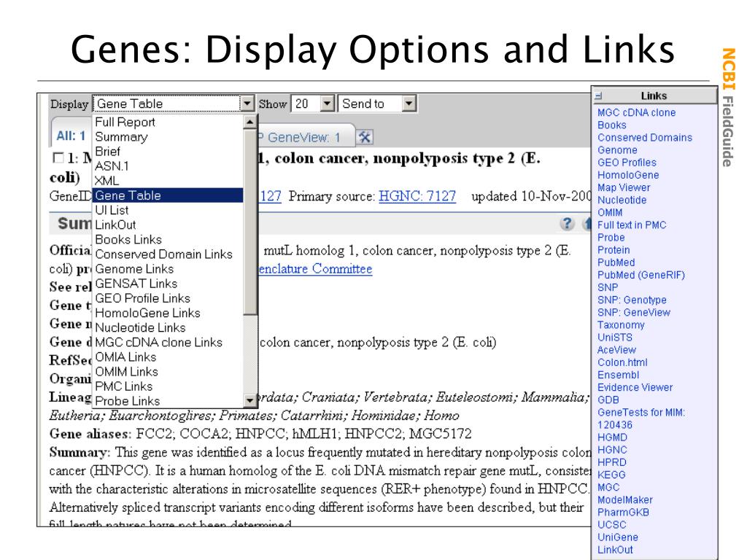Screen dimensions: 747x560
Task: Expand the Show count dropdown
Action: pos(327,104)
